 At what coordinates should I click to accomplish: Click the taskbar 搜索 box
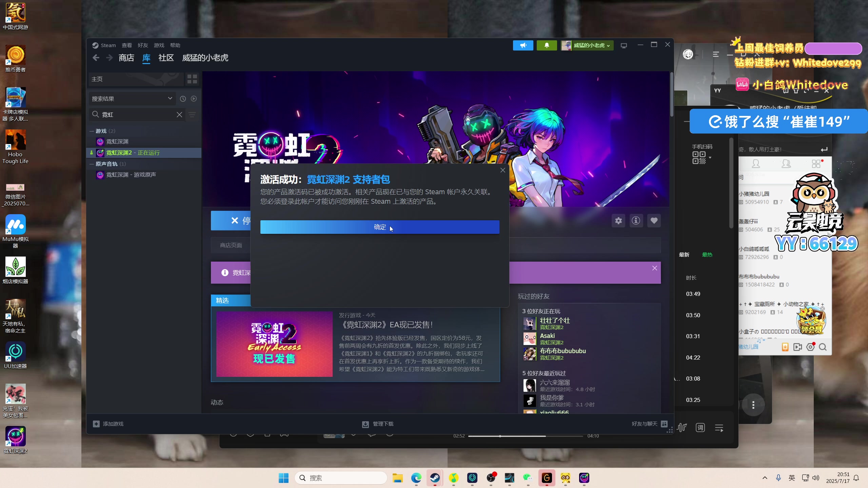[x=340, y=478]
